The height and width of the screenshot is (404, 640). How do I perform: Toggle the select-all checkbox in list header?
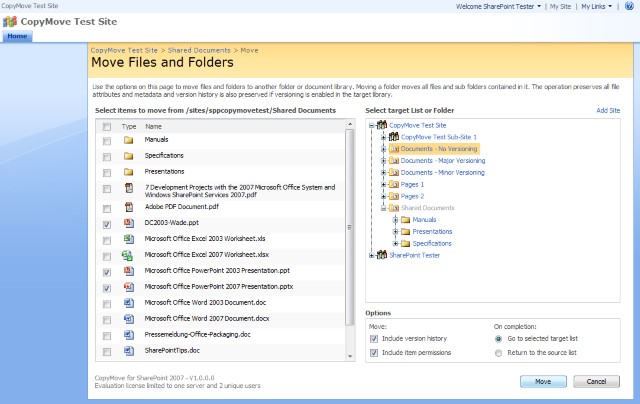(x=107, y=127)
